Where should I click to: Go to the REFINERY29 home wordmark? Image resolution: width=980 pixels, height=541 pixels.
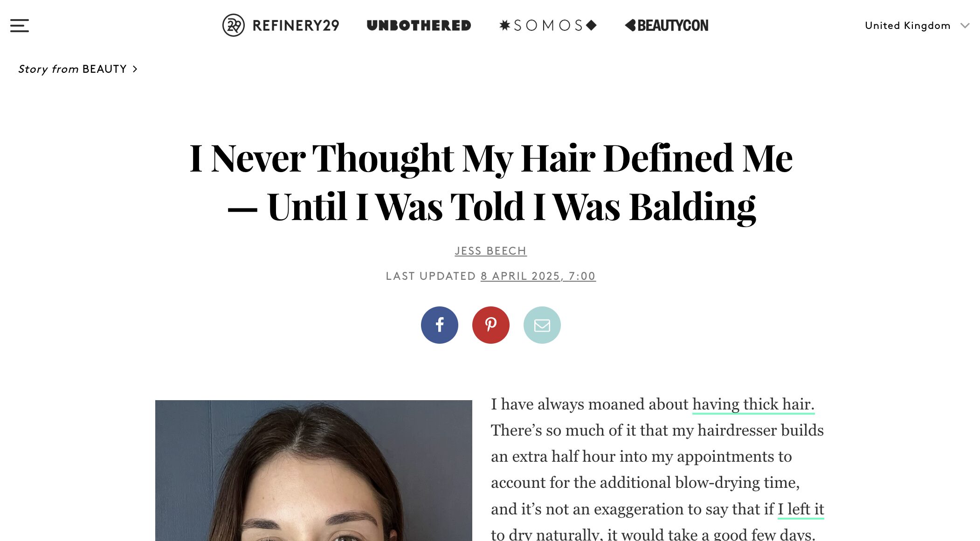[x=296, y=25]
